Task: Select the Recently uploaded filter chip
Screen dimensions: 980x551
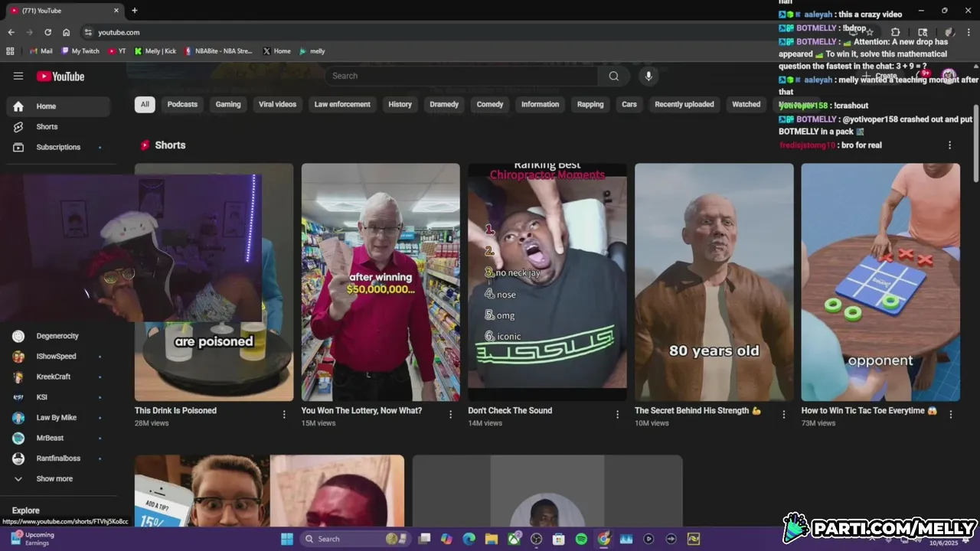Action: [684, 104]
